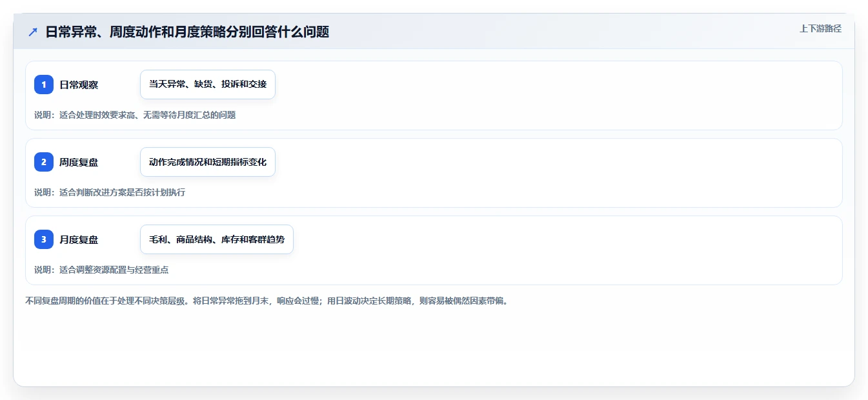Click the note 适合调整资源配置与经营重点
Viewport: 868px width, 400px height.
click(101, 270)
